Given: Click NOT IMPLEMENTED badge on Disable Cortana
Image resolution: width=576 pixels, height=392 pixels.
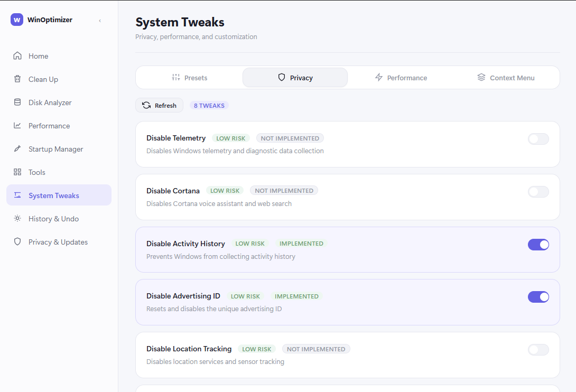Looking at the screenshot, I should point(284,191).
